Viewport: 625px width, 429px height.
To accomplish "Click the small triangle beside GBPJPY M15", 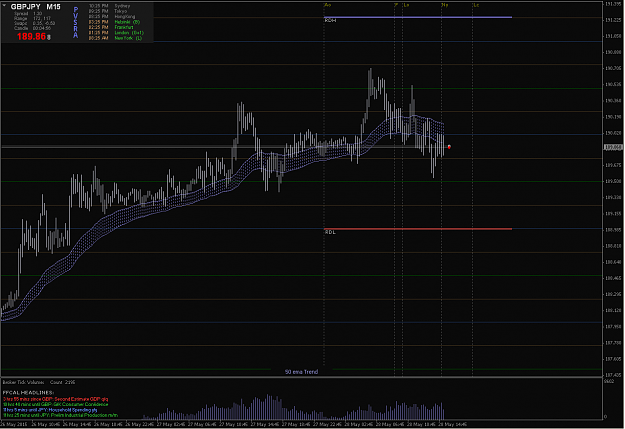I will (4, 6).
